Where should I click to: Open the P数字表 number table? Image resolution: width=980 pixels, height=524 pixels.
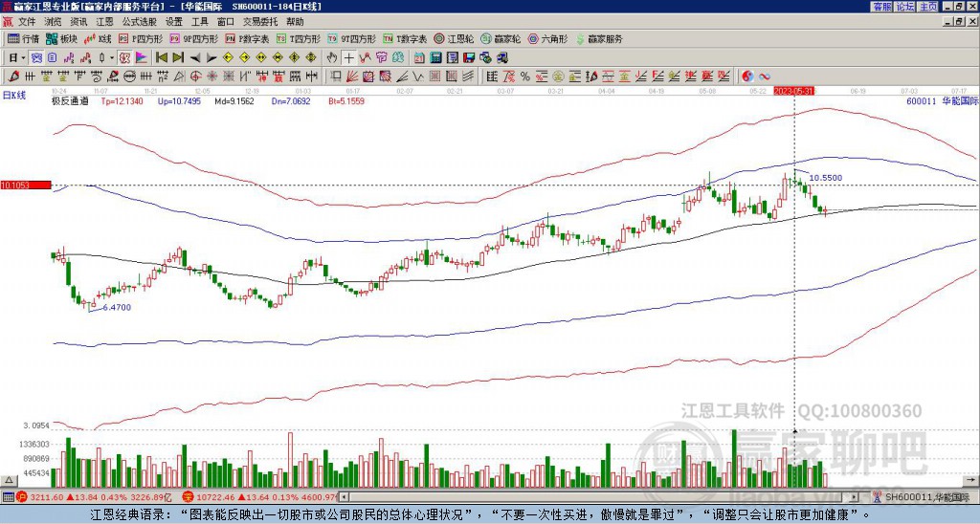click(247, 38)
